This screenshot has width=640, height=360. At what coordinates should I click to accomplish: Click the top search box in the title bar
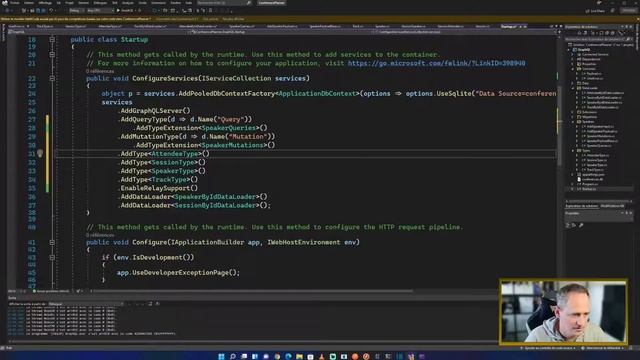tap(224, 3)
